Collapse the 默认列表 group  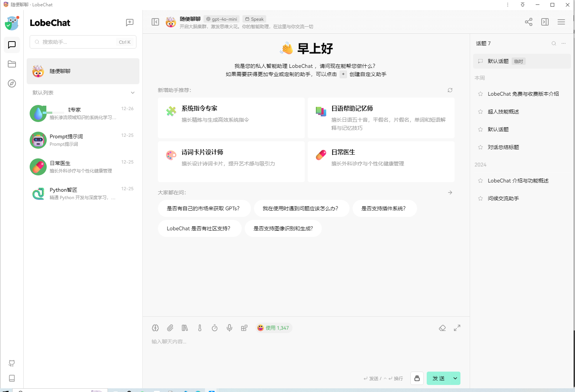coord(133,93)
